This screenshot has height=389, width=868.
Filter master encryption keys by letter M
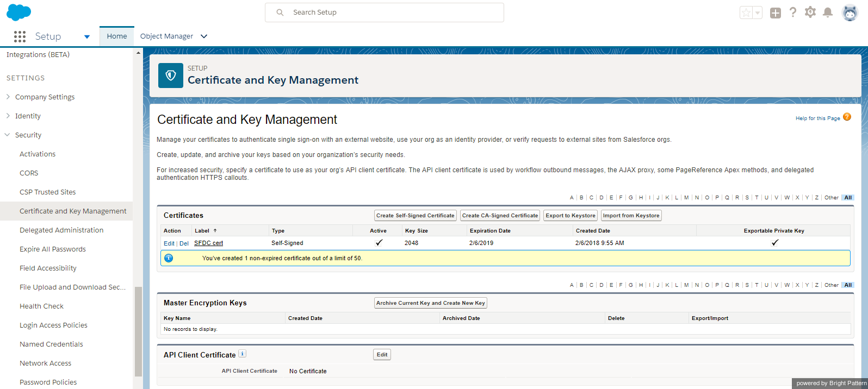686,285
